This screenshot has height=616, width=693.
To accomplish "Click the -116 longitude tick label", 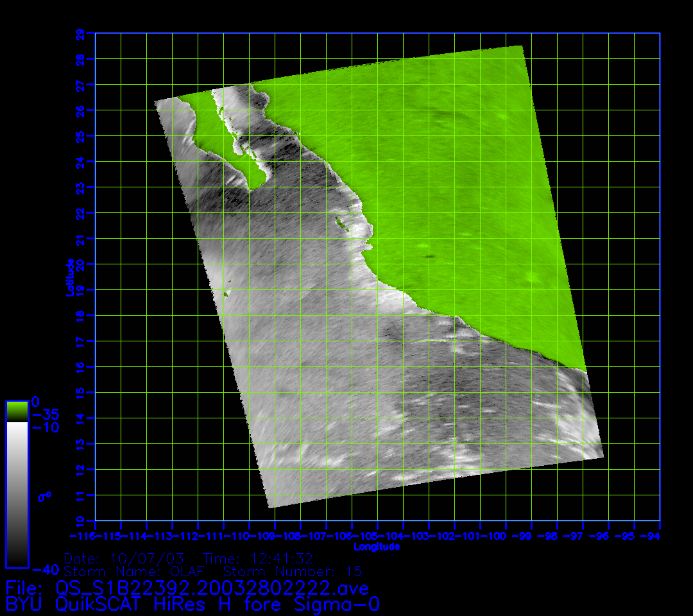I will pos(82,536).
